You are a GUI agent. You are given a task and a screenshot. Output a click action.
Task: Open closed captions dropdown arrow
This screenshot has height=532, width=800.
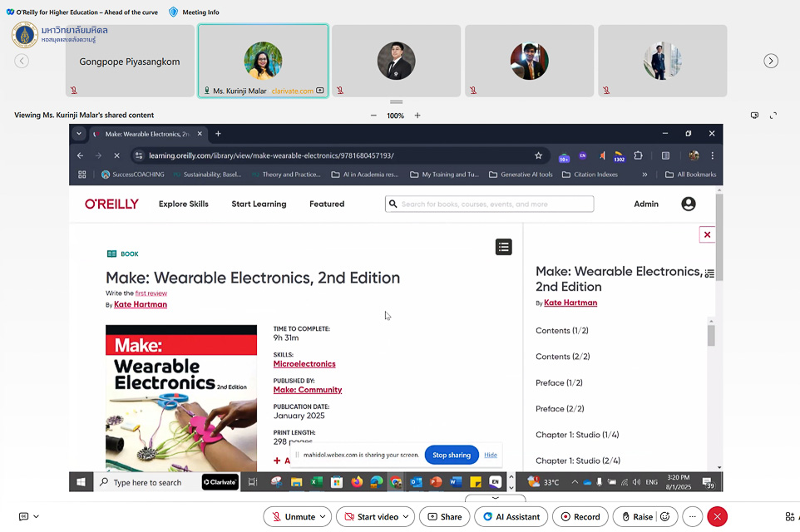pyautogui.click(x=36, y=516)
